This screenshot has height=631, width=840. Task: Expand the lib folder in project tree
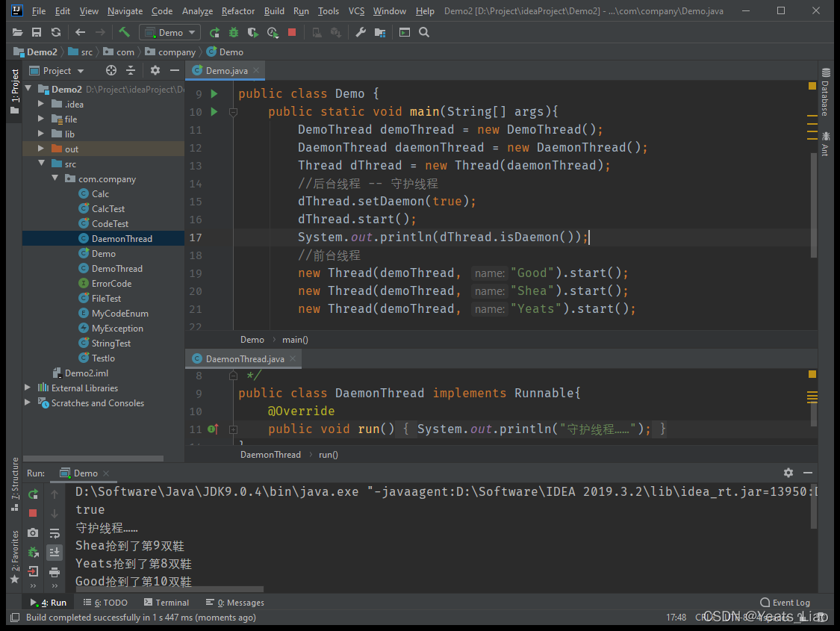click(x=41, y=134)
